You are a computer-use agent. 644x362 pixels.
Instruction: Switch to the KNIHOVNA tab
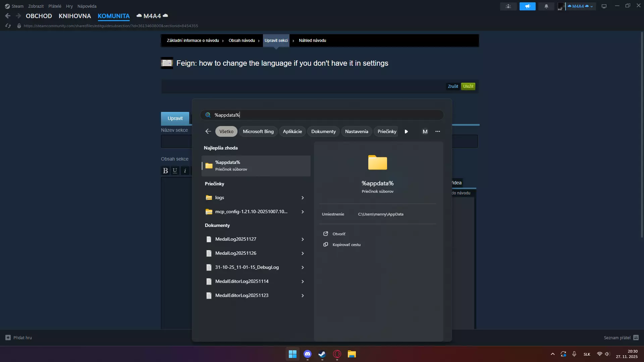[74, 16]
